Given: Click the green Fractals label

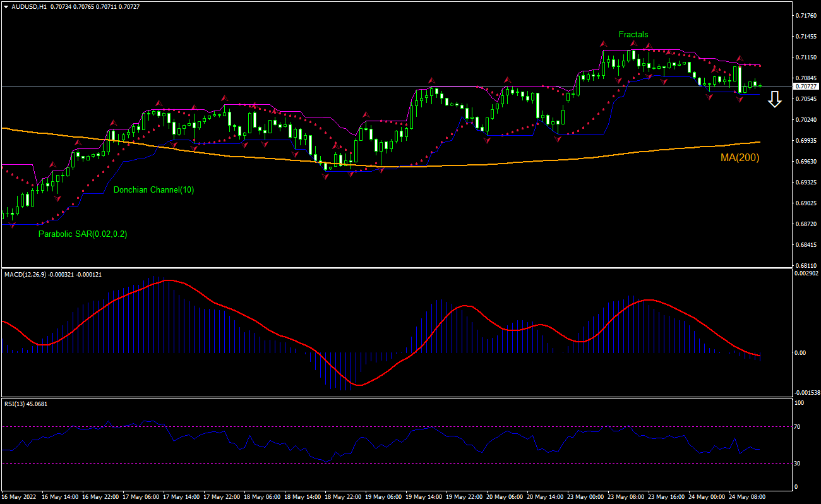Looking at the screenshot, I should (633, 34).
